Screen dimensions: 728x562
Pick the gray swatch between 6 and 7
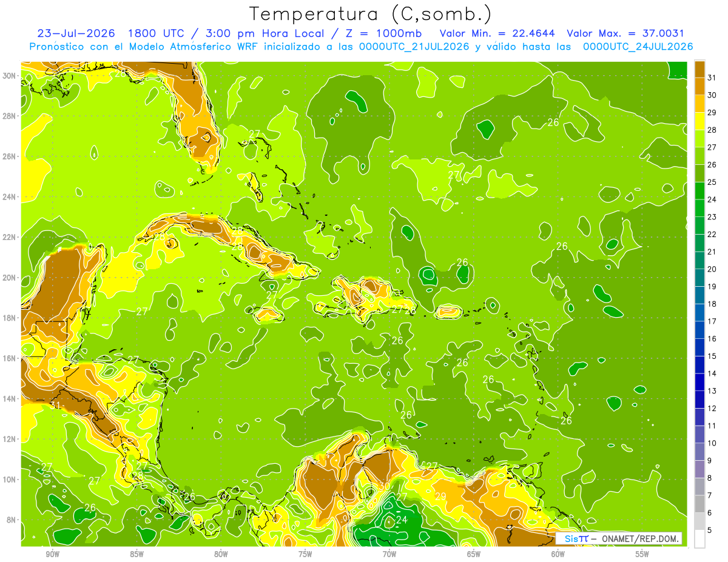[699, 504]
